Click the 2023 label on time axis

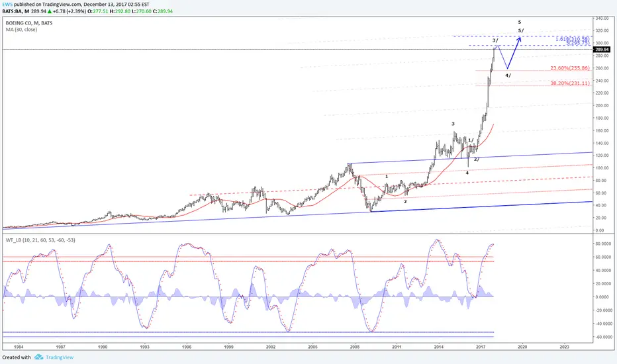click(564, 347)
